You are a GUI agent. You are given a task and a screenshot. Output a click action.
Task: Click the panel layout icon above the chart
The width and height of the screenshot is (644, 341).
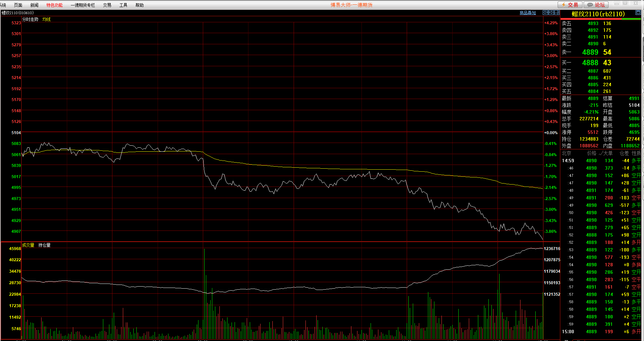pos(557,13)
